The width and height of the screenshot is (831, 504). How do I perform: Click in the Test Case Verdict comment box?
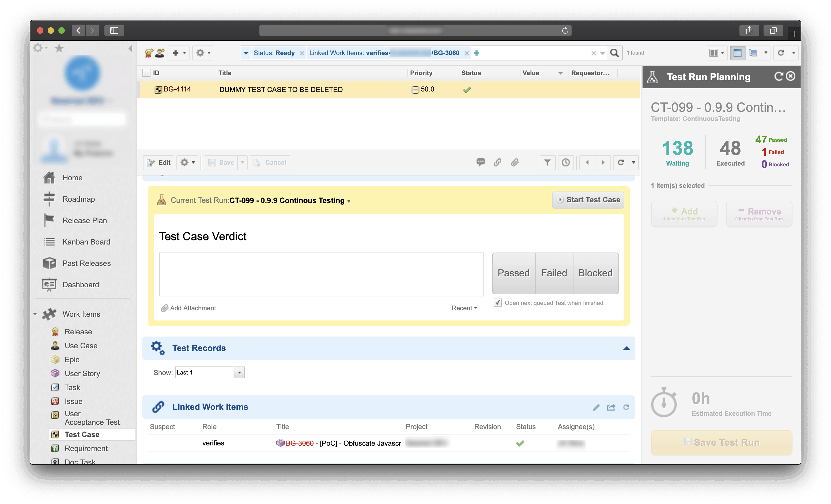pos(321,274)
